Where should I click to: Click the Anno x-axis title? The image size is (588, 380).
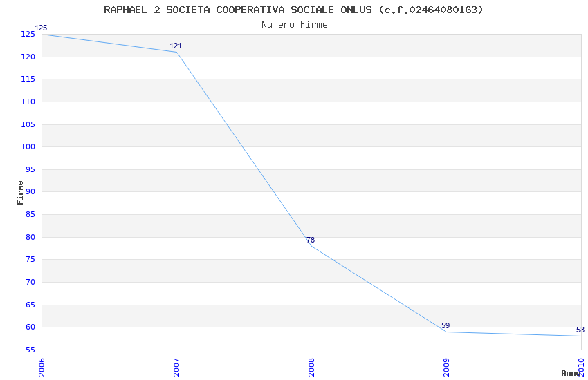(571, 373)
